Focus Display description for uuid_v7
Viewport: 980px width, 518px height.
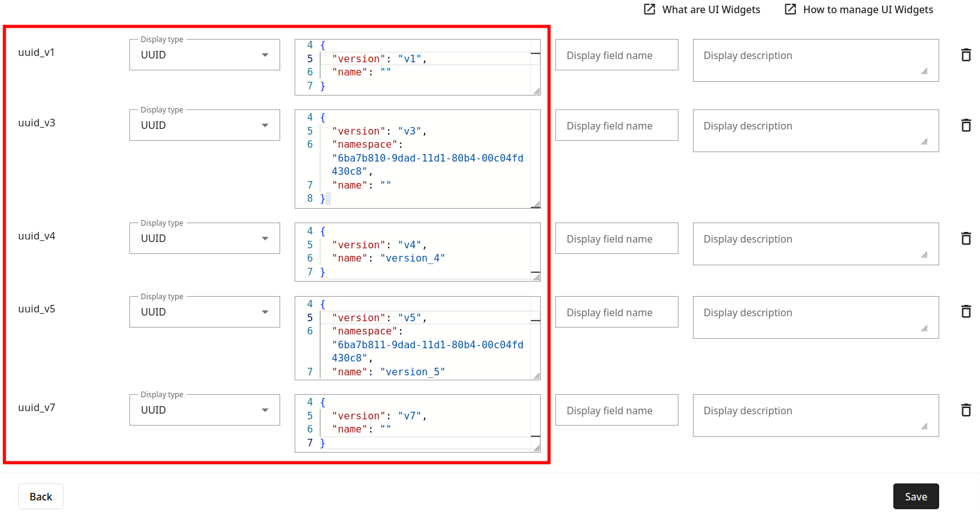(816, 416)
